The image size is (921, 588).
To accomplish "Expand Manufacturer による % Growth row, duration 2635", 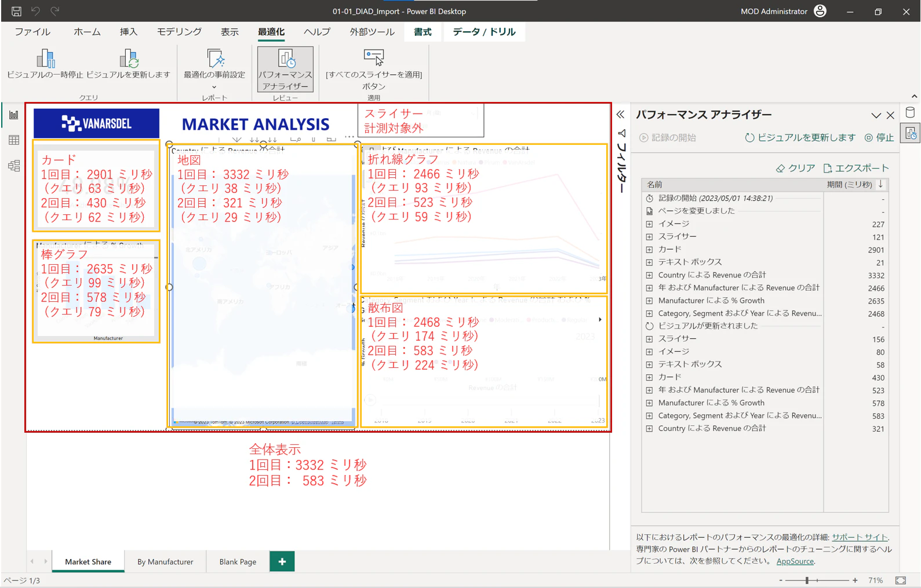I will tap(649, 301).
